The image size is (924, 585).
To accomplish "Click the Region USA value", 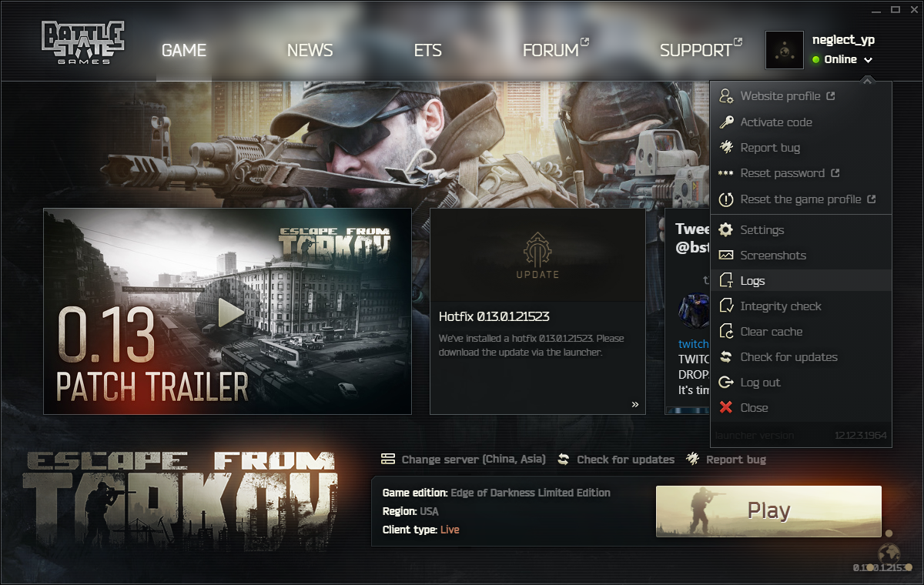I will [x=429, y=511].
